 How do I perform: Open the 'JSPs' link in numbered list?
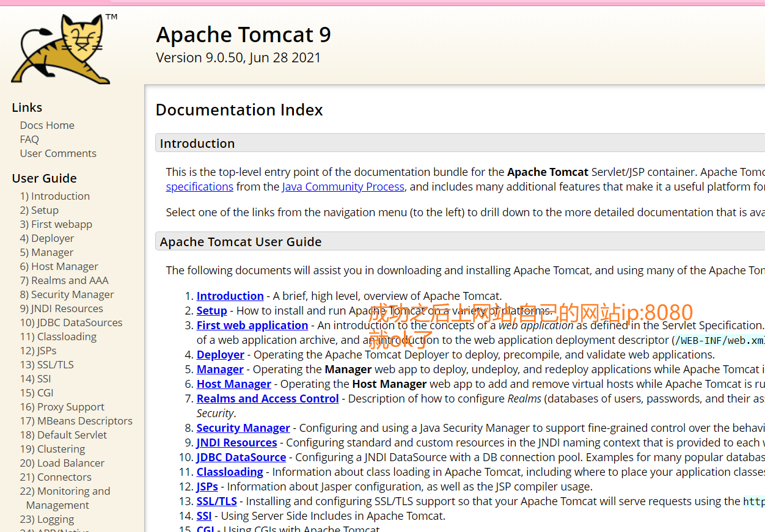207,486
